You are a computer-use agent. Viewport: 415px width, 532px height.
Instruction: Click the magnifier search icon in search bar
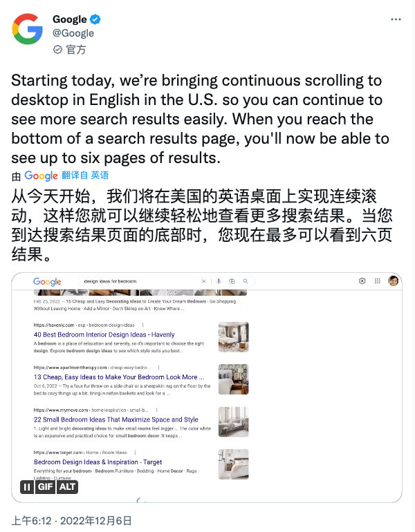[246, 281]
